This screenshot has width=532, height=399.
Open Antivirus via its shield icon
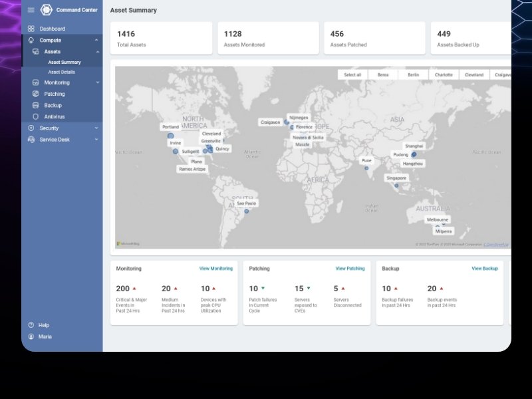coord(36,116)
